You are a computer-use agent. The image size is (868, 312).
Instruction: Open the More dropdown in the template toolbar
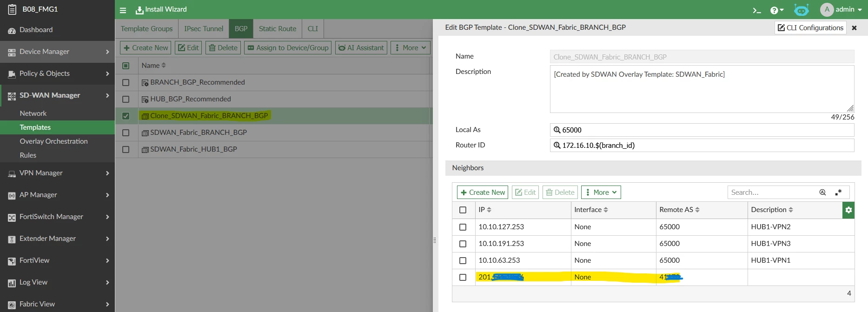(x=411, y=48)
